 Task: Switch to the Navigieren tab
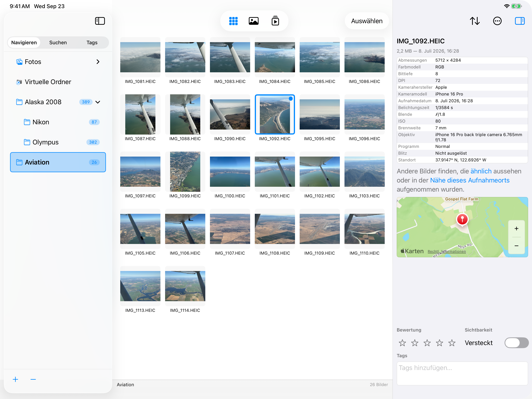(x=24, y=43)
